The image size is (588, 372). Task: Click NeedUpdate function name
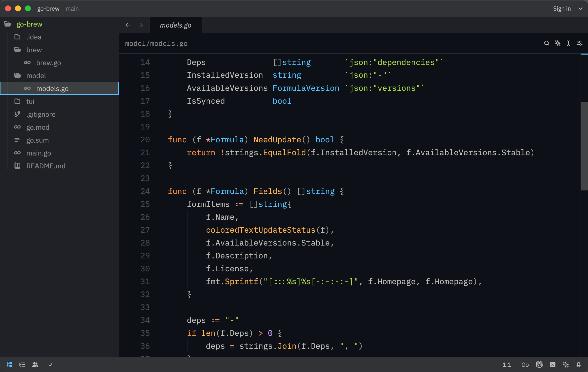[x=277, y=140]
